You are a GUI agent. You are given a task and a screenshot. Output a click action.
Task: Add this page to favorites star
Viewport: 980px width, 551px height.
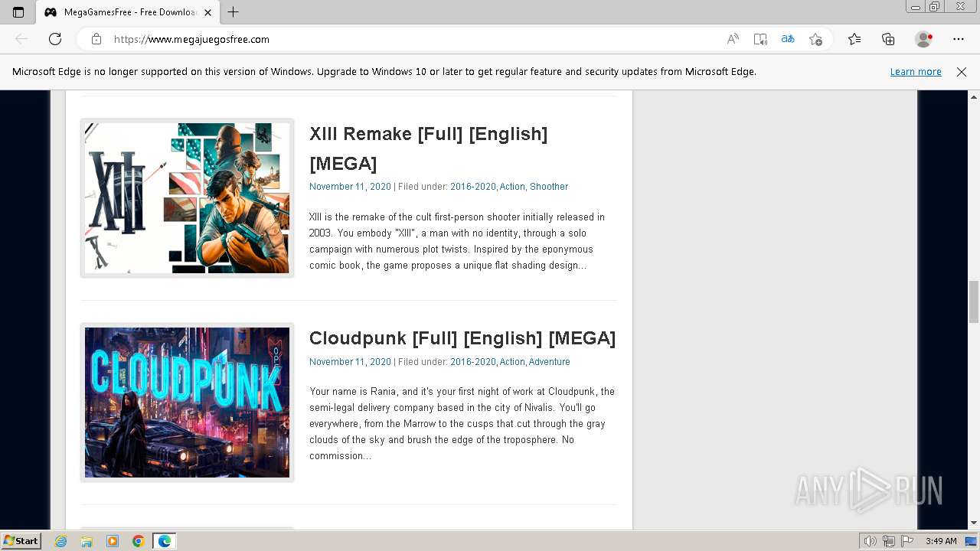815,39
